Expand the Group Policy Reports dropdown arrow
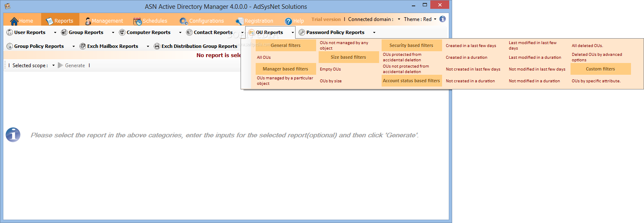Screen dimensions: 644x223 (73, 46)
